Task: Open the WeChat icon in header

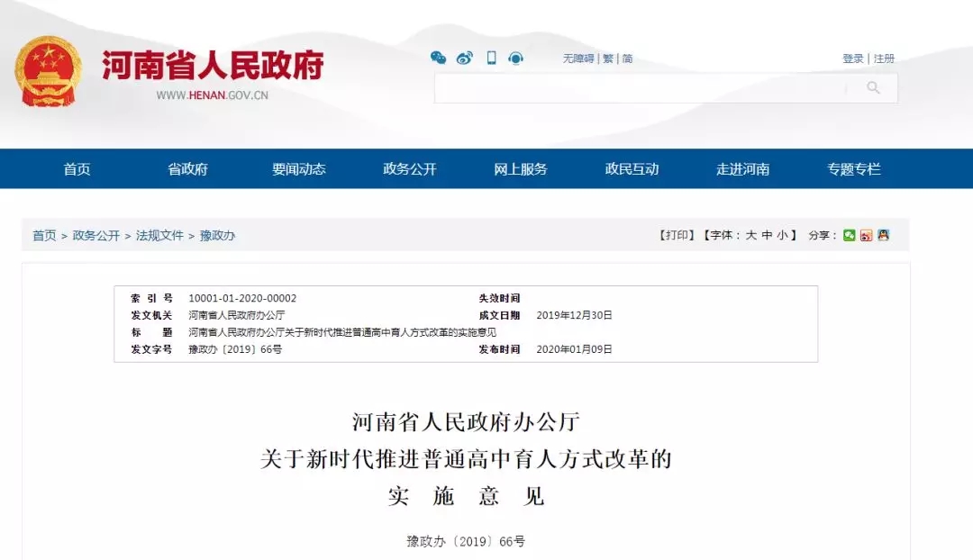Action: [438, 58]
